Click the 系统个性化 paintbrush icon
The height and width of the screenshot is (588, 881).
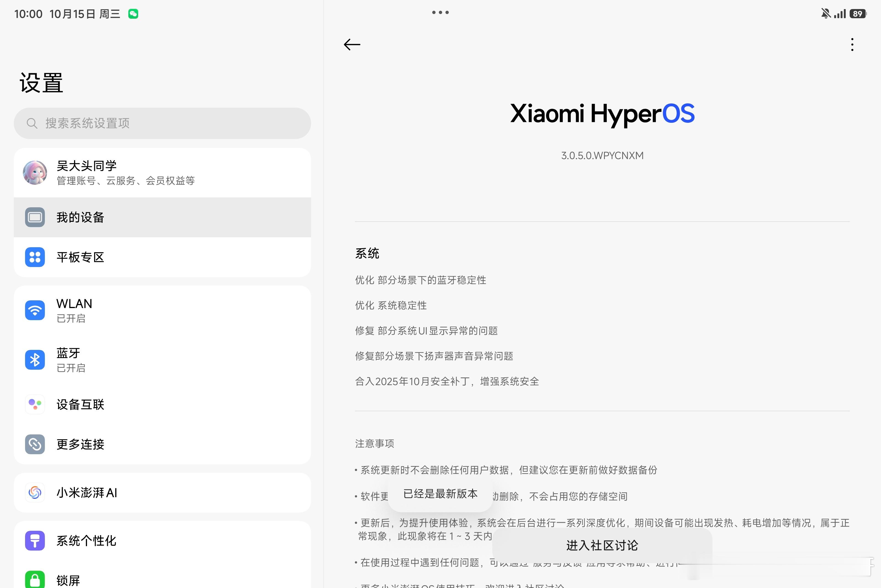[x=35, y=540]
